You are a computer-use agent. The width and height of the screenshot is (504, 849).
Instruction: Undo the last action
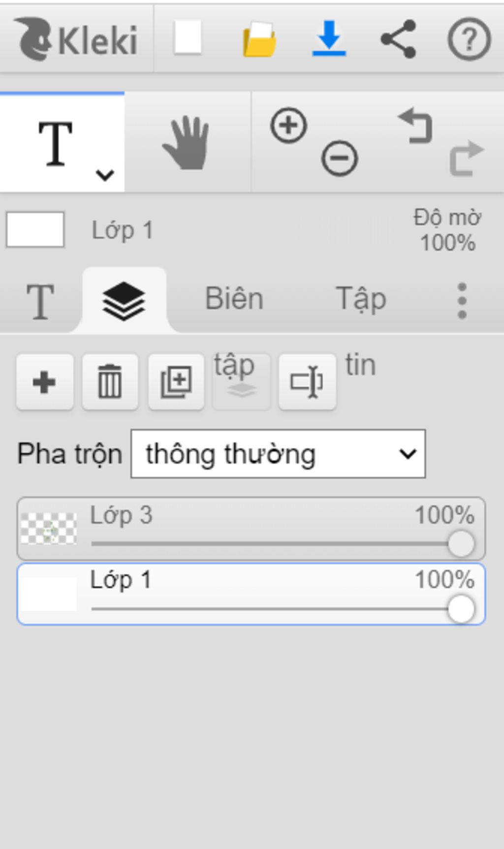[415, 126]
